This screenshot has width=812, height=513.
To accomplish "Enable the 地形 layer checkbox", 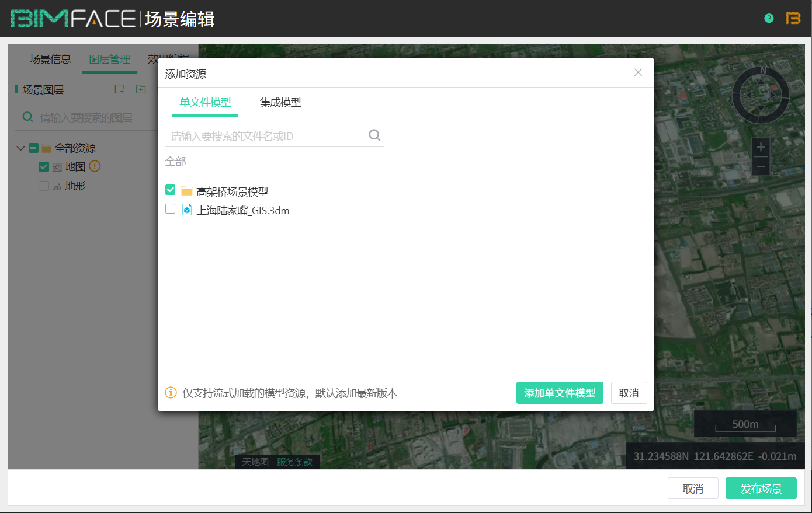I will click(43, 186).
